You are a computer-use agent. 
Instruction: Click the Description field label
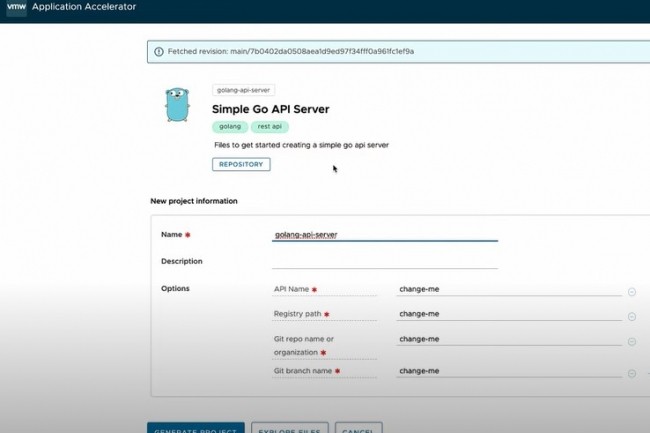(x=182, y=261)
